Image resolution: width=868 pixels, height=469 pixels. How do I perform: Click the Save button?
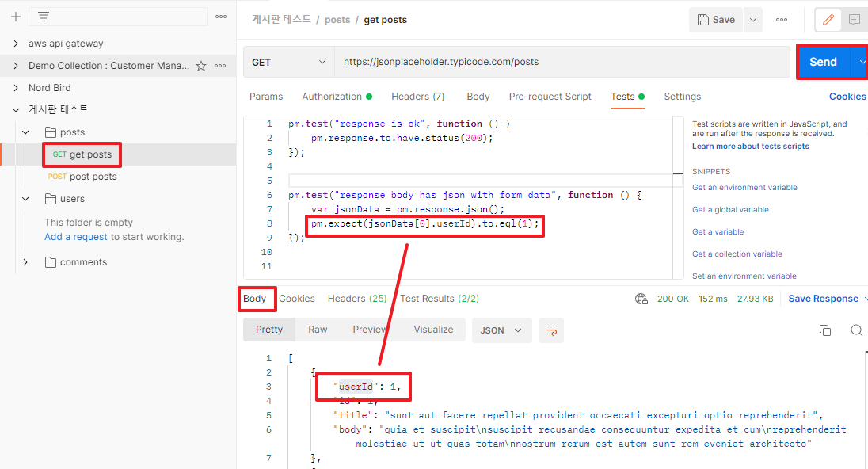[x=716, y=20]
